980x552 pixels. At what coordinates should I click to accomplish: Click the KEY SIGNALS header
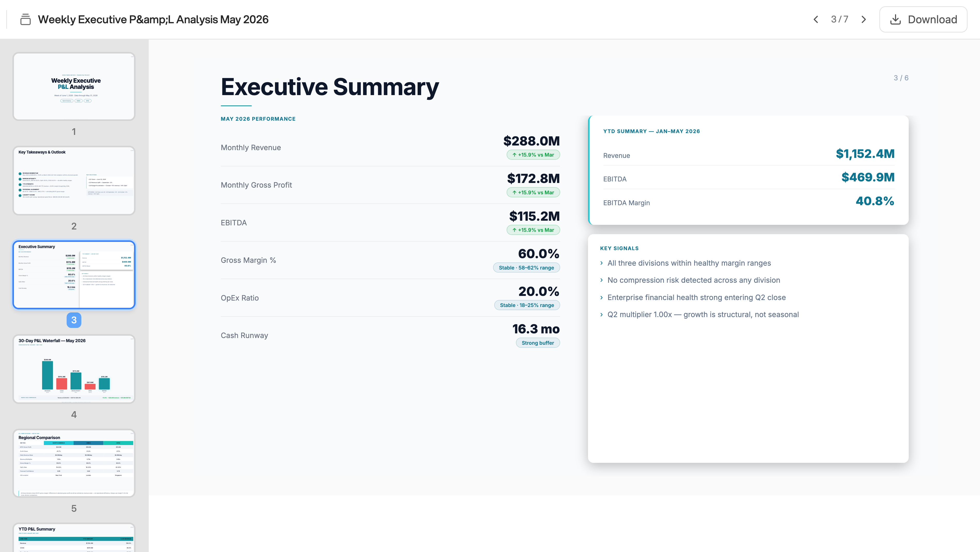coord(619,248)
